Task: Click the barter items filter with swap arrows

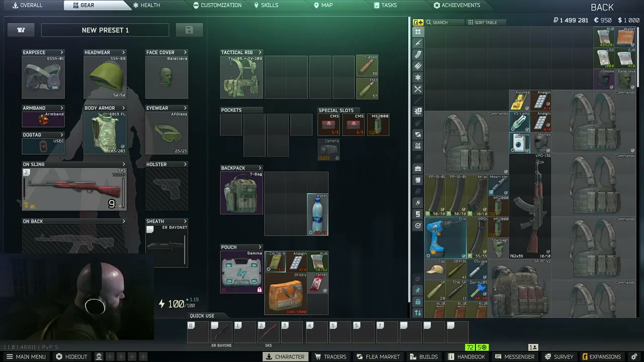Action: (418, 134)
